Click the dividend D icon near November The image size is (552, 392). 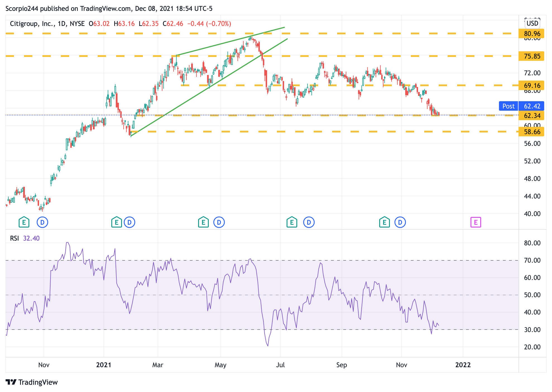coord(400,222)
